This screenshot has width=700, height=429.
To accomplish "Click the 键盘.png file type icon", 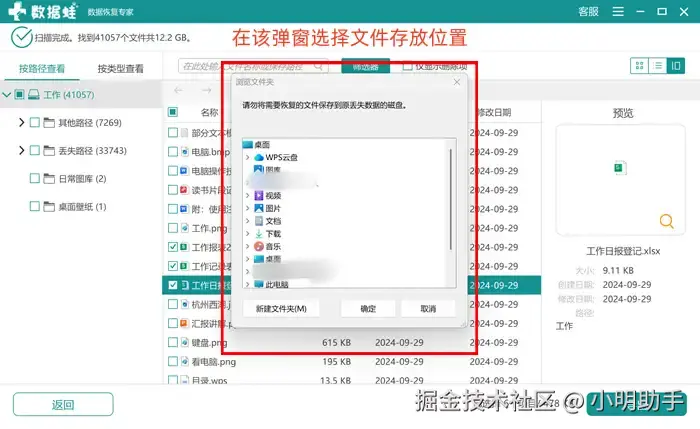I will click(x=184, y=342).
